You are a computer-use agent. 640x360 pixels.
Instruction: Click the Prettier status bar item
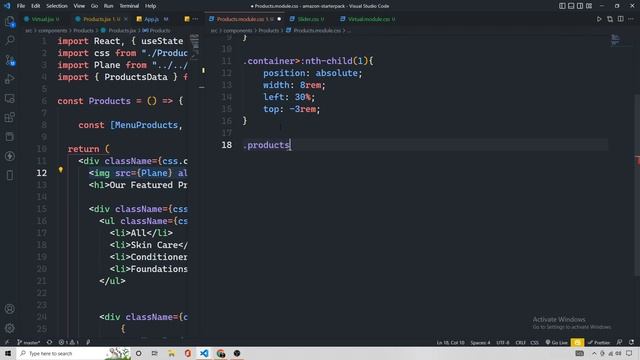(599, 342)
